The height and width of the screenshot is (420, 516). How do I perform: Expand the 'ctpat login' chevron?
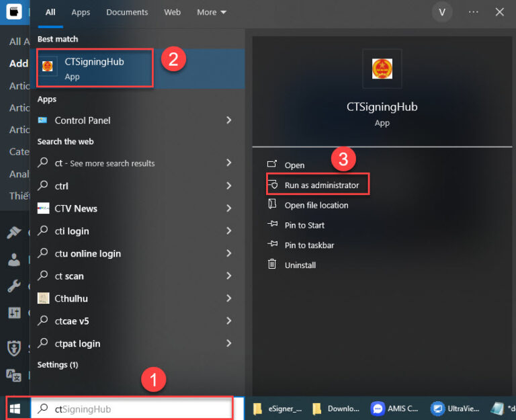pyautogui.click(x=228, y=343)
